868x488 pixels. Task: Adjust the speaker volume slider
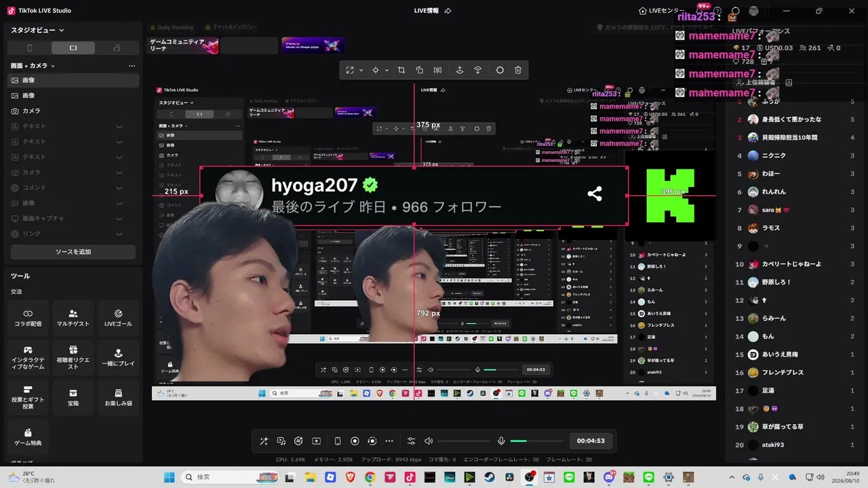pyautogui.click(x=464, y=441)
